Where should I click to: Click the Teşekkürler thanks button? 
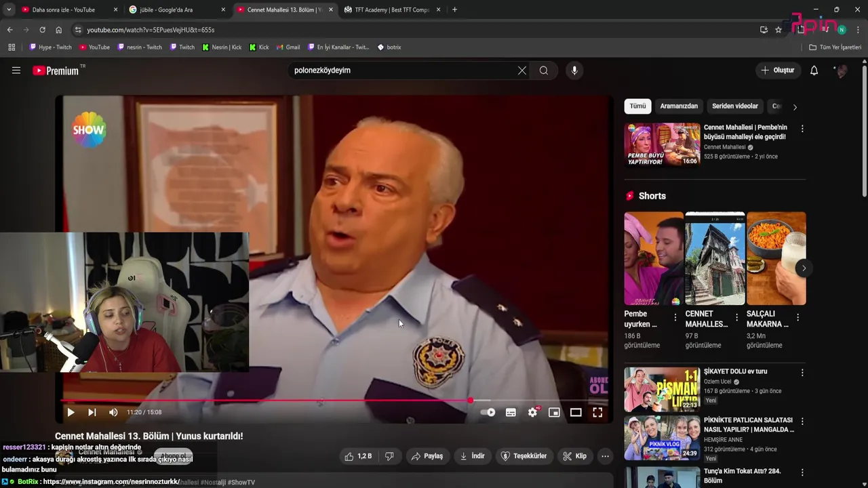click(x=524, y=456)
